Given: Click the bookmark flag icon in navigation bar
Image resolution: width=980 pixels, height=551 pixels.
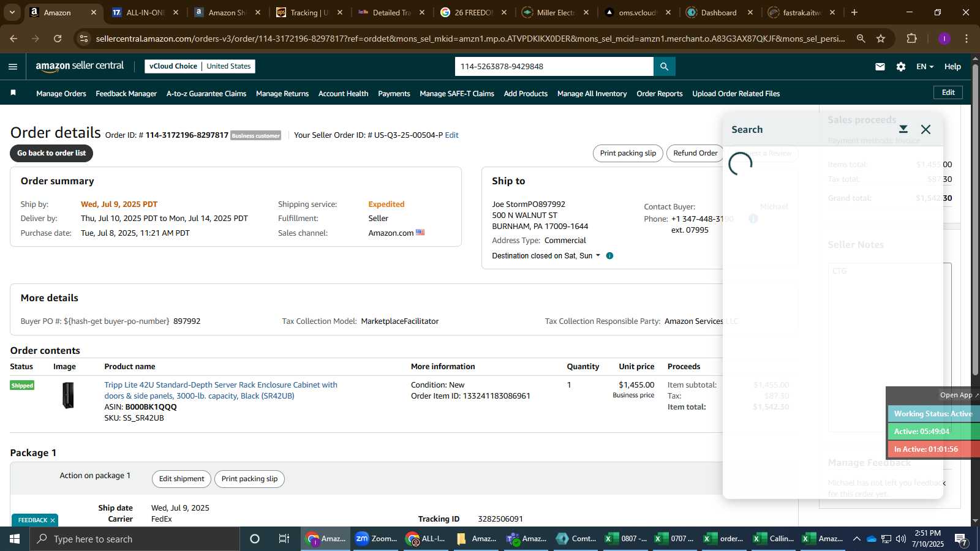Looking at the screenshot, I should click(13, 93).
